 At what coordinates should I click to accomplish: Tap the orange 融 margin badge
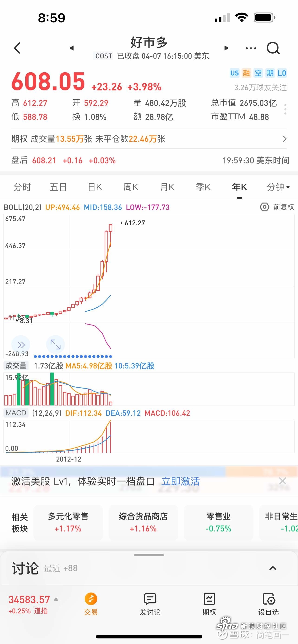pyautogui.click(x=246, y=73)
